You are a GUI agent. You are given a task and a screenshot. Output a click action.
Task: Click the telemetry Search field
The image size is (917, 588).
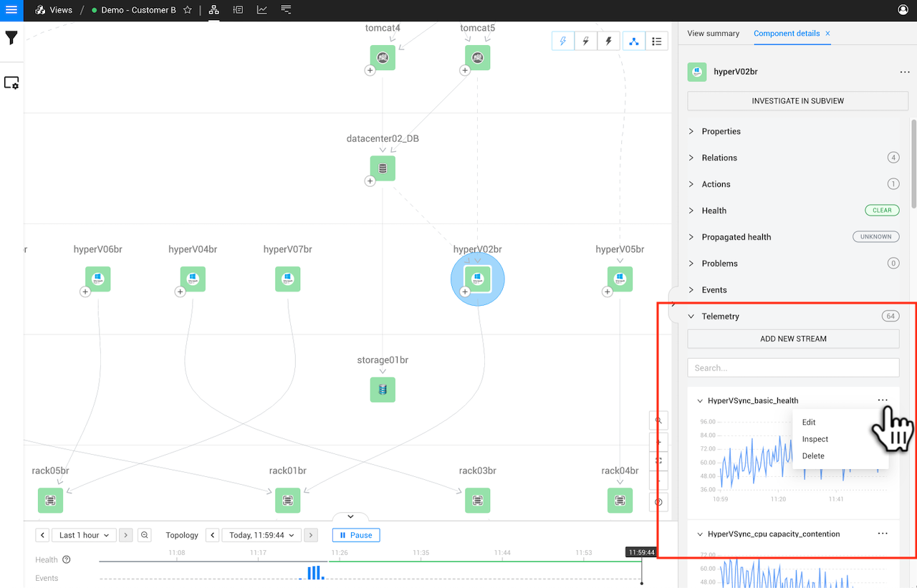pos(793,367)
